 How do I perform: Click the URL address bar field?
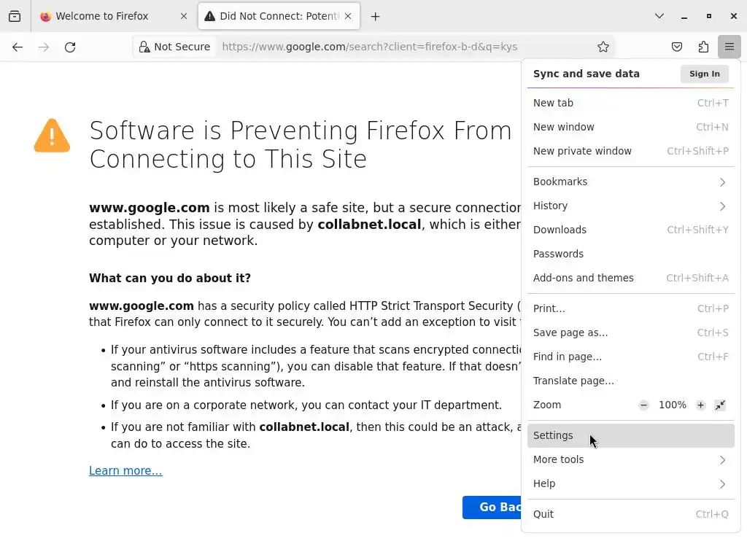pos(401,47)
